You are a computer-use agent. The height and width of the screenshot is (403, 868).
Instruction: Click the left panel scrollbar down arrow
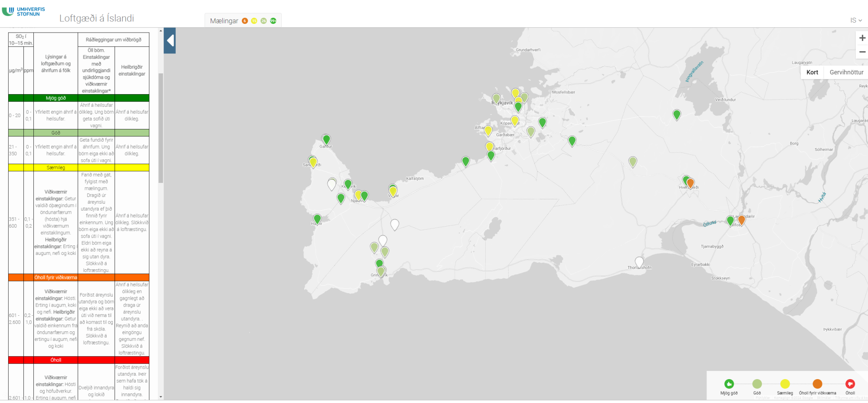coord(161,397)
